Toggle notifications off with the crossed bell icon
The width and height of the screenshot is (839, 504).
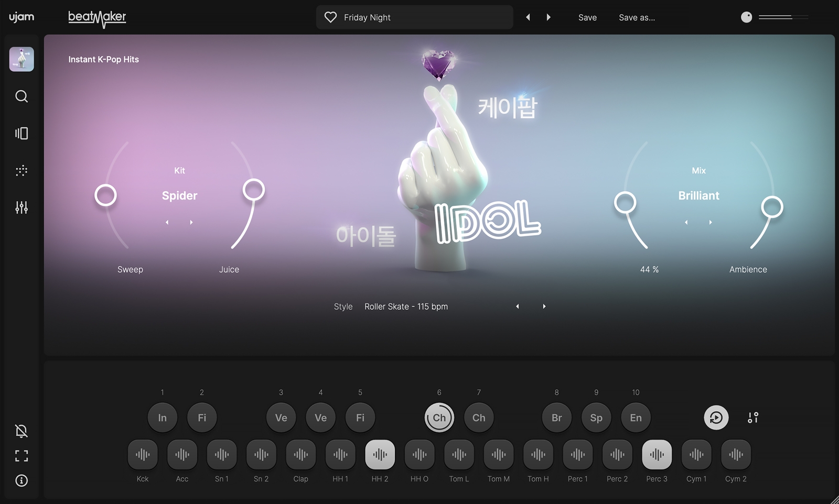pyautogui.click(x=21, y=430)
